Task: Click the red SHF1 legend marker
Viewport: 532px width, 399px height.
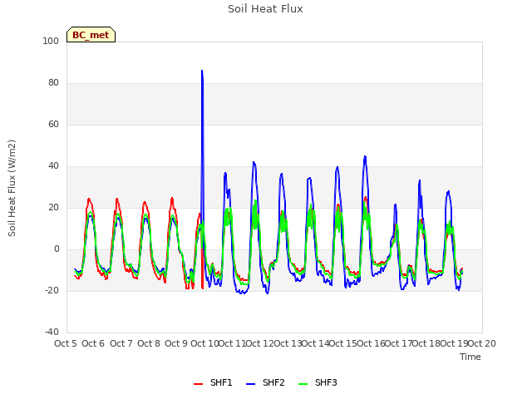Action: point(198,384)
